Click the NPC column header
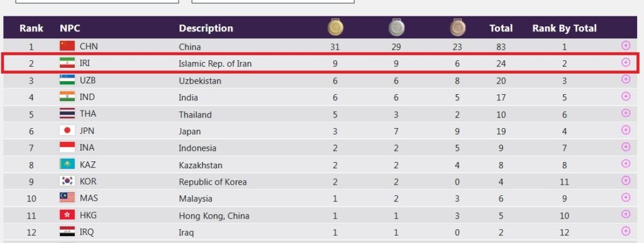644x243 pixels. [x=70, y=28]
